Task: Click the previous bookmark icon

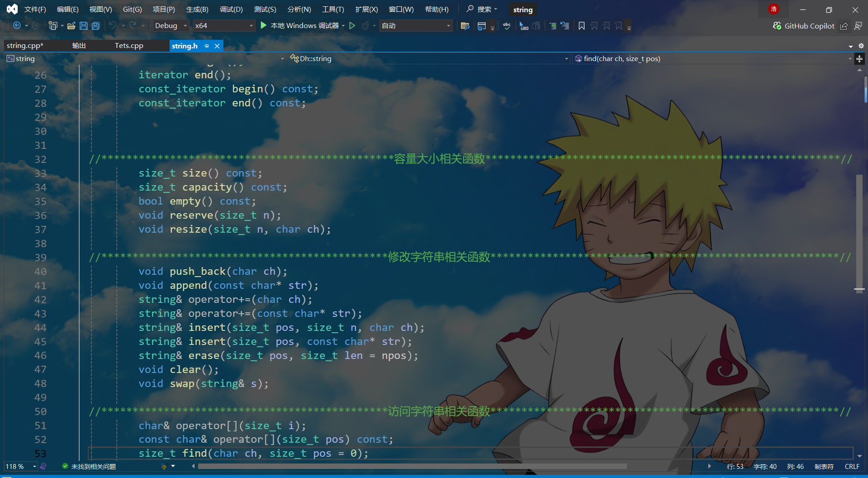Action: click(594, 26)
